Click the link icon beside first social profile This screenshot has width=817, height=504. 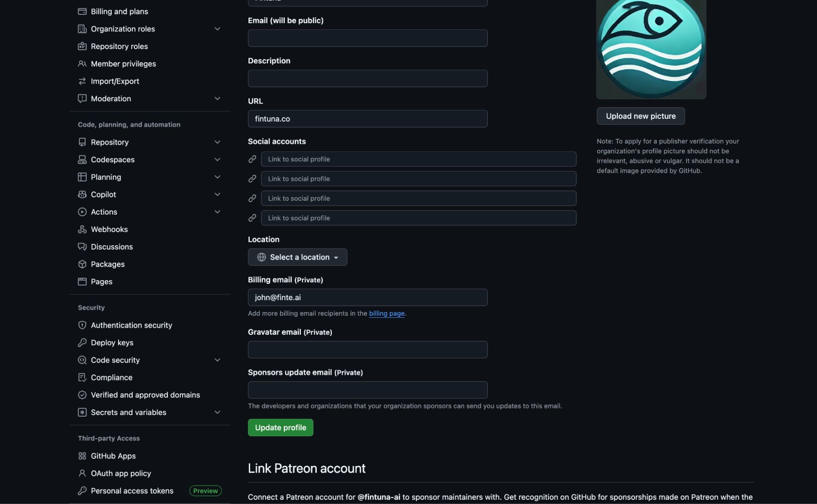tap(252, 159)
